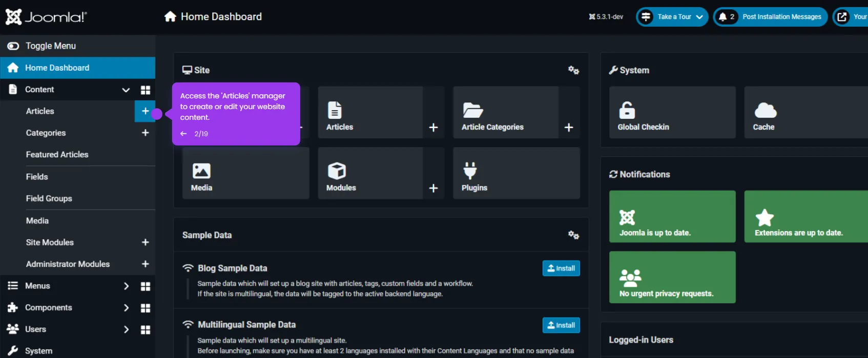Open the Menus dashboard grid icon
The height and width of the screenshot is (358, 868).
[x=146, y=286]
